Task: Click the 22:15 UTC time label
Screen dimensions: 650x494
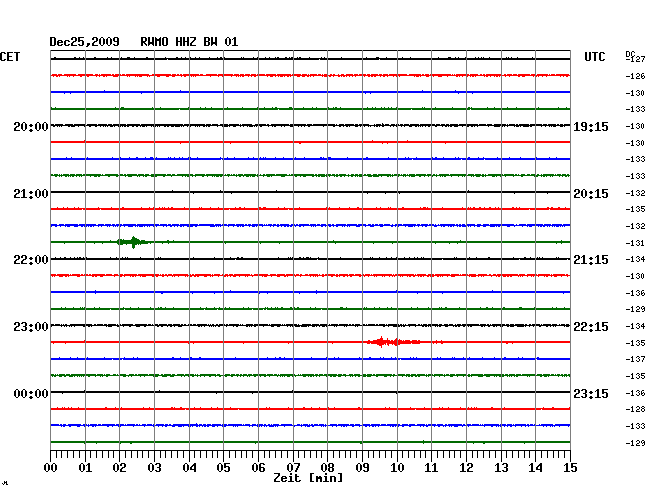Action: click(591, 327)
